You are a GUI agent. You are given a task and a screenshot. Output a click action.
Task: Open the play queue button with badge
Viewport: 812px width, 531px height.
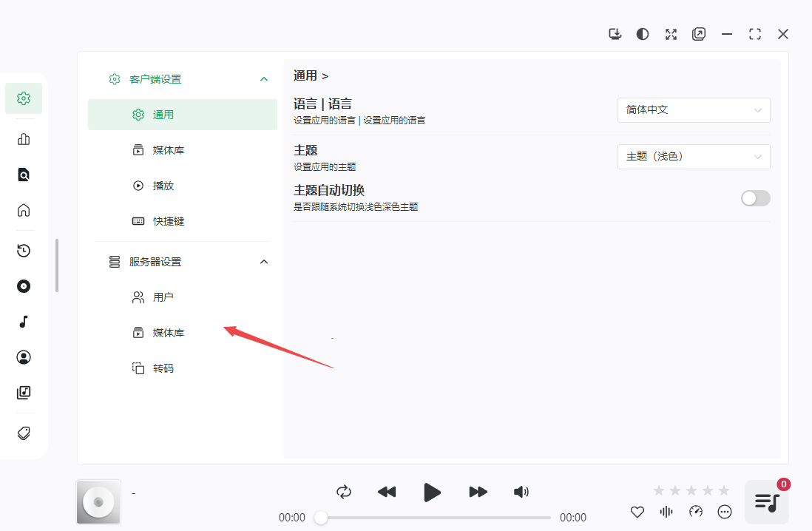pyautogui.click(x=766, y=502)
